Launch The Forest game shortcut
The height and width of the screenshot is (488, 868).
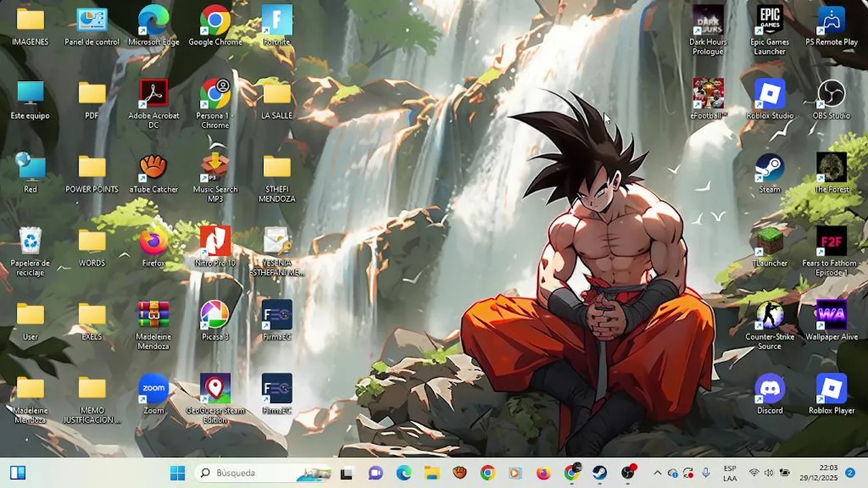(831, 174)
